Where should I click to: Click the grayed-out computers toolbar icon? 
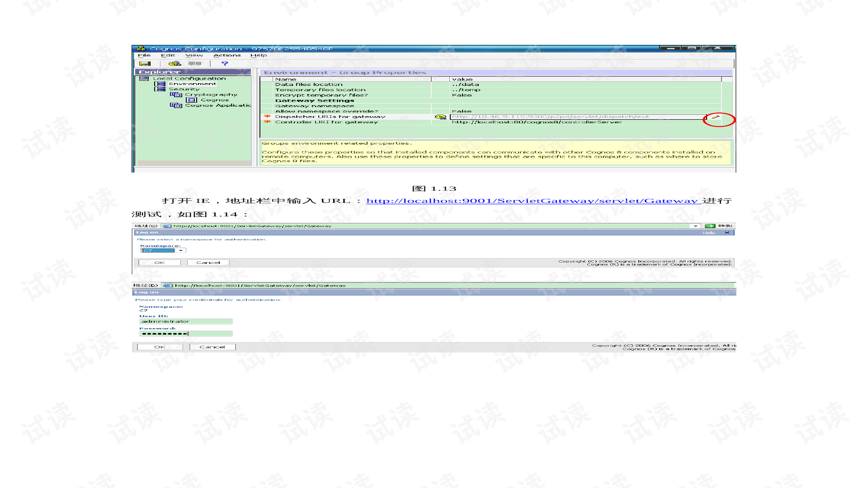tap(195, 64)
